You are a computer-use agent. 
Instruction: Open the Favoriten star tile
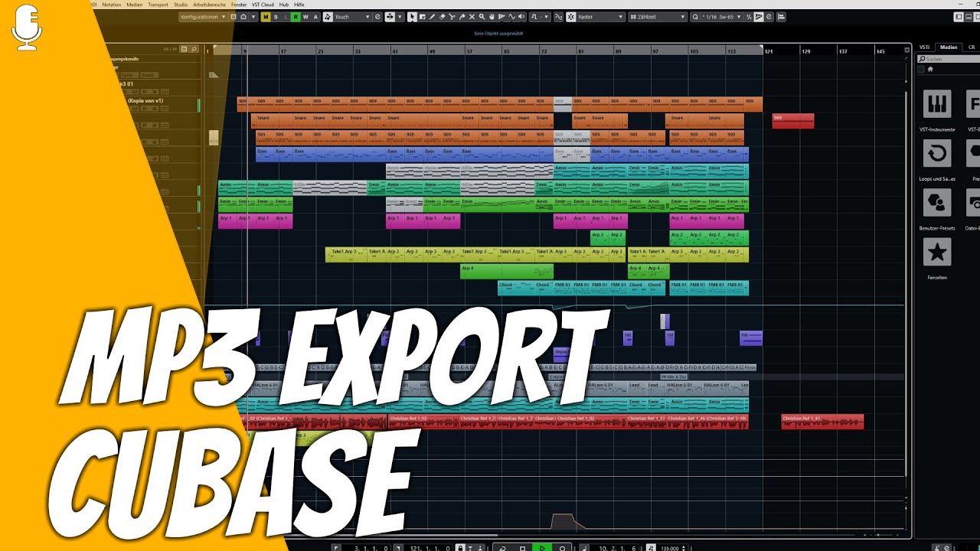[x=937, y=253]
